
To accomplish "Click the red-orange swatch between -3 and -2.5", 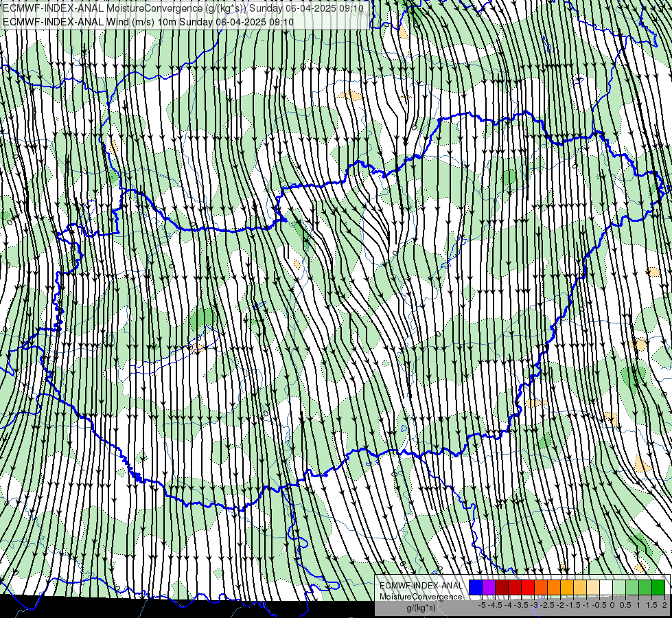I will tap(541, 587).
